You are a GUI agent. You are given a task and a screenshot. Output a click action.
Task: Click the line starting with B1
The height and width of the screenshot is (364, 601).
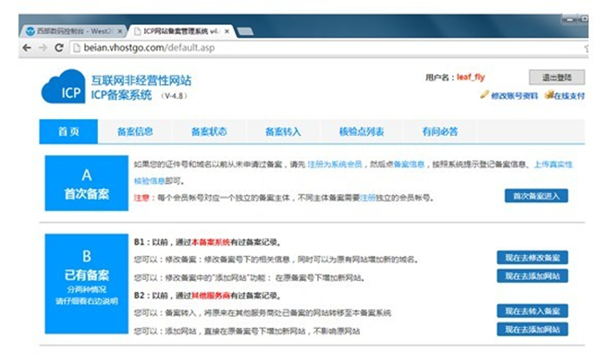click(x=207, y=242)
